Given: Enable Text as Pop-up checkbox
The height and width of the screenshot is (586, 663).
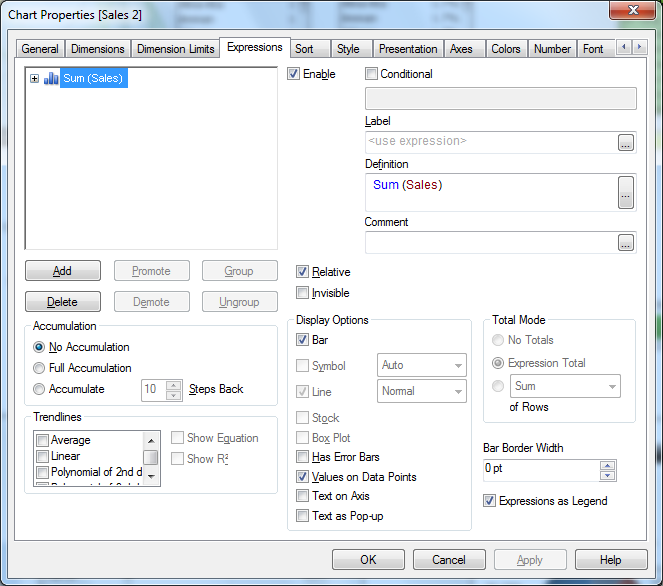Looking at the screenshot, I should 302,515.
